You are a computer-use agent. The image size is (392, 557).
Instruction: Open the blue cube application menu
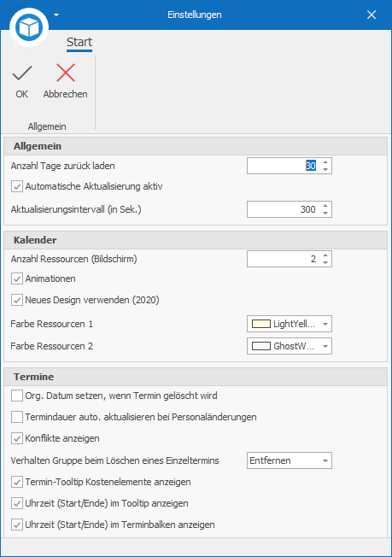29,27
